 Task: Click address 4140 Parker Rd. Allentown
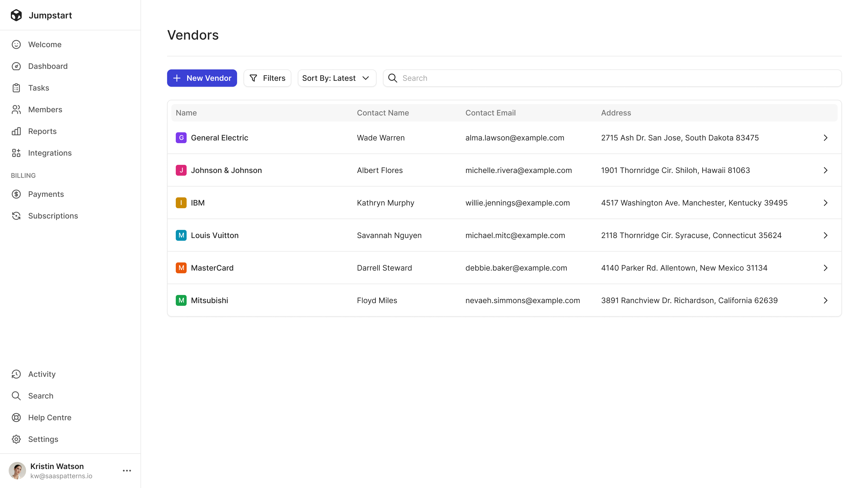[684, 268]
